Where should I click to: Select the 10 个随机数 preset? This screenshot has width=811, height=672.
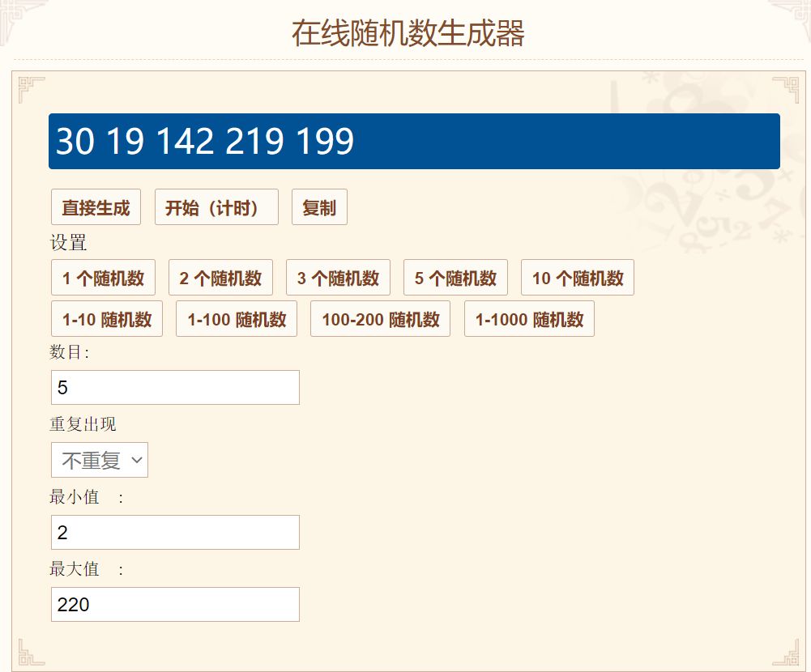[x=577, y=278]
